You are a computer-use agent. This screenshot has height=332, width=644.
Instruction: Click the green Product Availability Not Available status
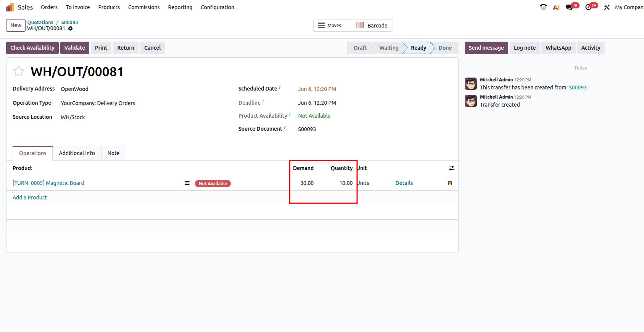point(314,116)
